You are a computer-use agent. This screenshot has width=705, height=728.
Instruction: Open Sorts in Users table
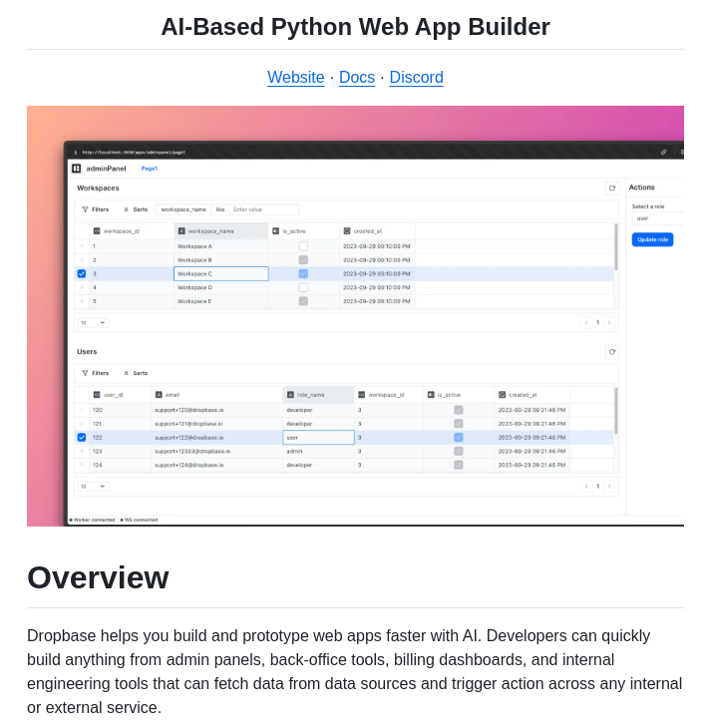click(136, 373)
